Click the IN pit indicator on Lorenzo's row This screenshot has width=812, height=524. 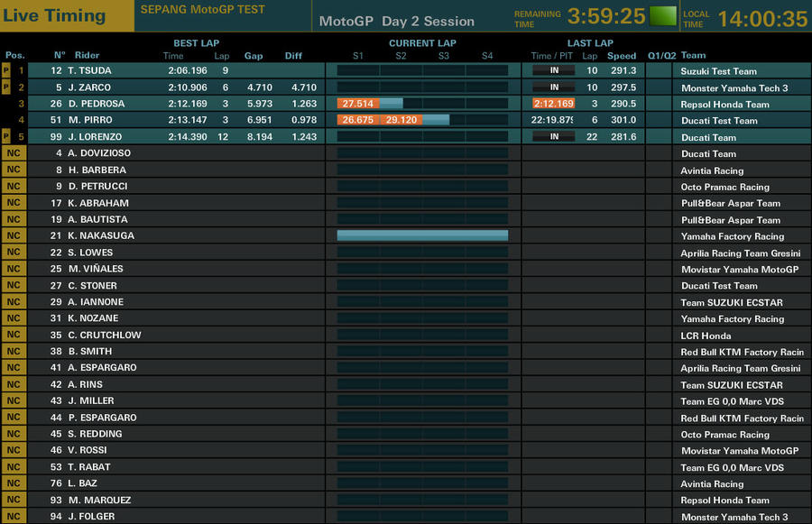[554, 137]
